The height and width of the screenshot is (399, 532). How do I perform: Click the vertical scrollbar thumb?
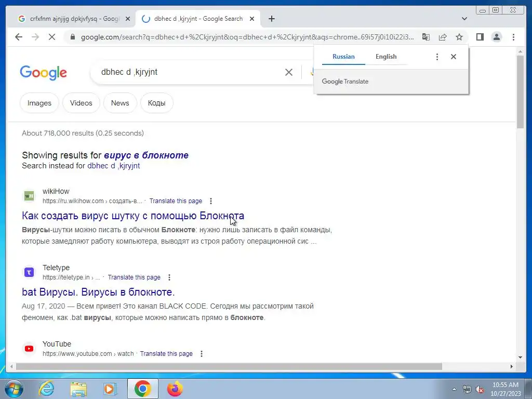[520, 91]
